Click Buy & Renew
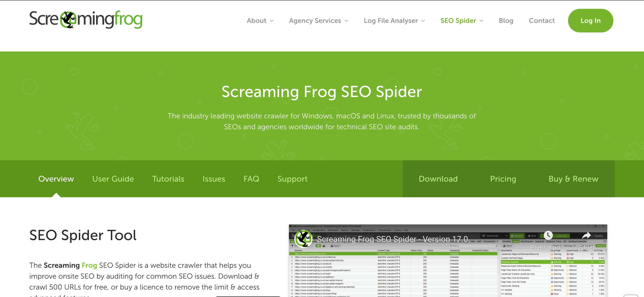The image size is (644, 297). coord(573,179)
